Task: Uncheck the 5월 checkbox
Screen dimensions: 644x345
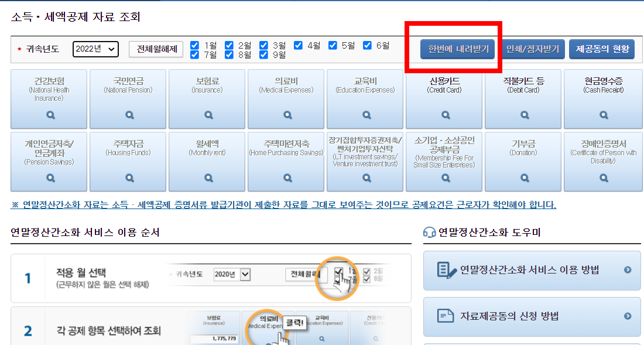Action: point(333,45)
